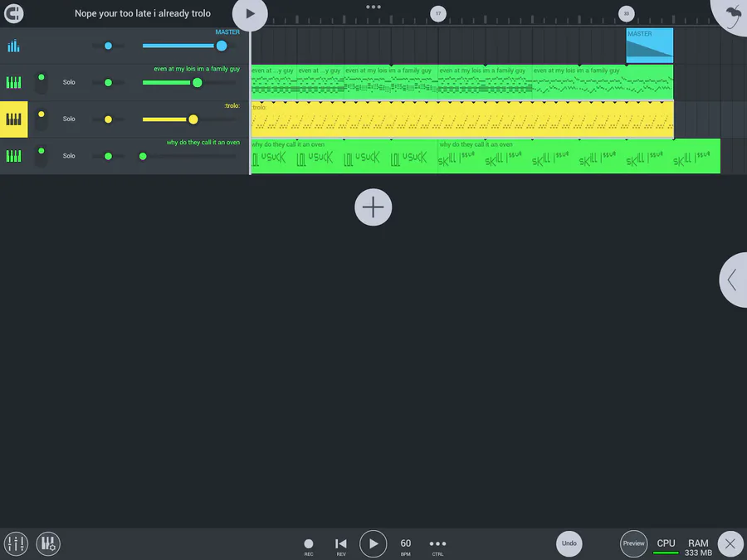This screenshot has height=560, width=747.
Task: Click the RAM 333 MB indicator
Action: click(x=698, y=548)
